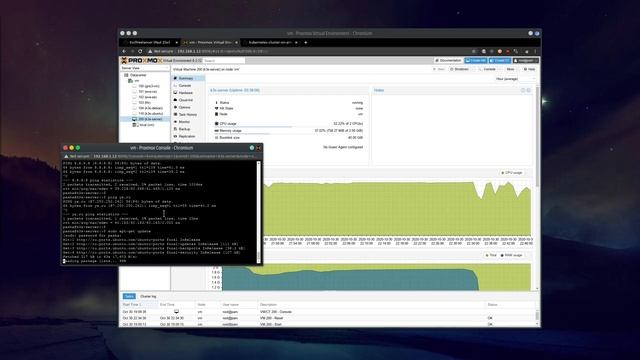This screenshot has width=640, height=360.
Task: Click the Options gear icon in side menu
Action: click(176, 107)
